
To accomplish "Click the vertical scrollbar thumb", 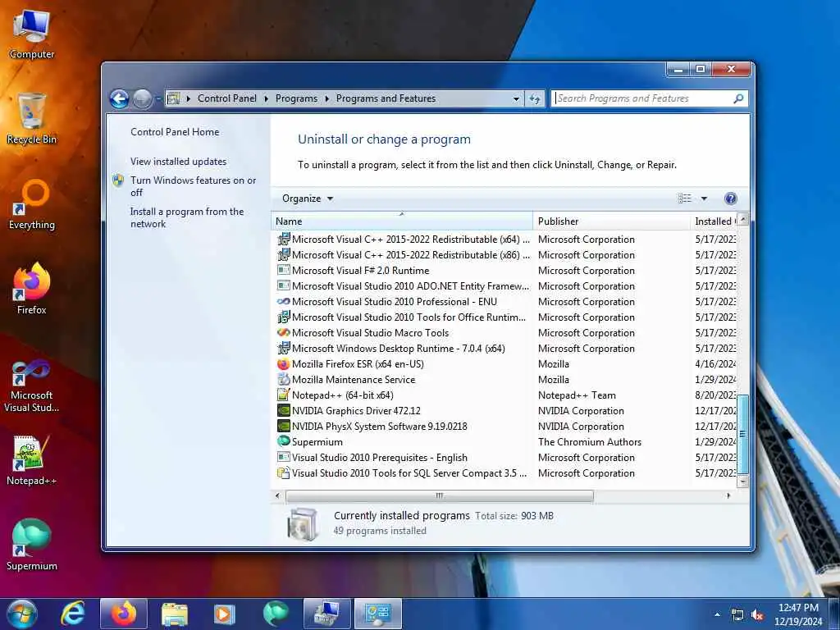I will (742, 434).
